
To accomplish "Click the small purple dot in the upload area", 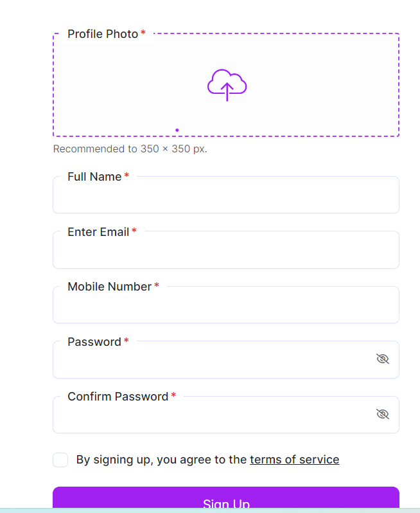I will coord(177,130).
